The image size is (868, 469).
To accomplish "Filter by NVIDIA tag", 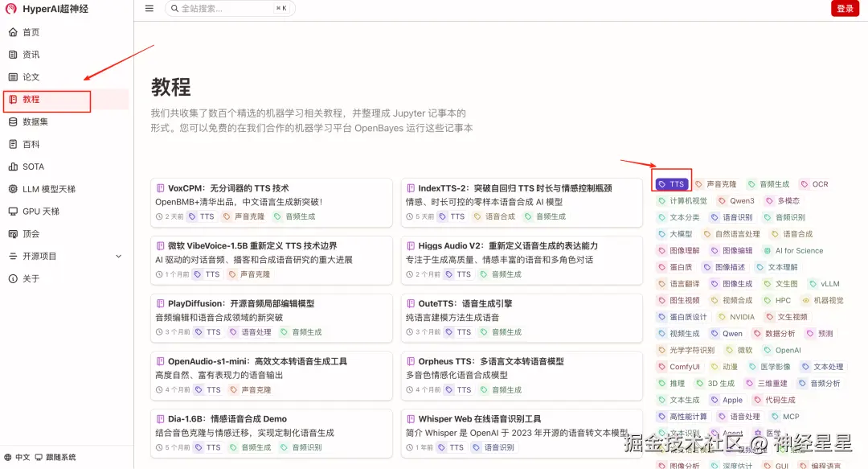I will [x=736, y=317].
